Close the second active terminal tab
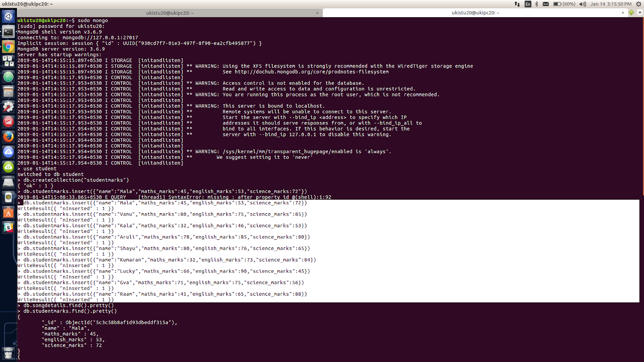 tap(623, 13)
